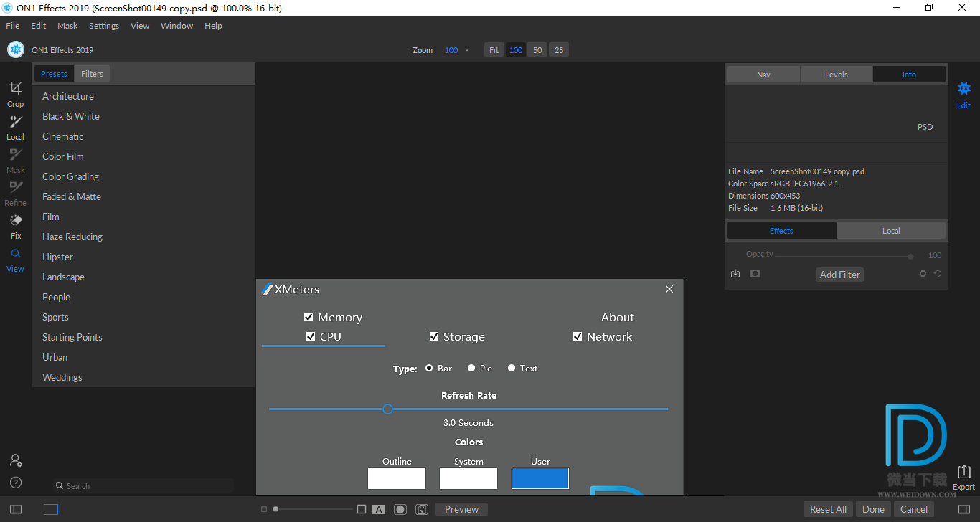Open the Mask menu

coord(67,26)
